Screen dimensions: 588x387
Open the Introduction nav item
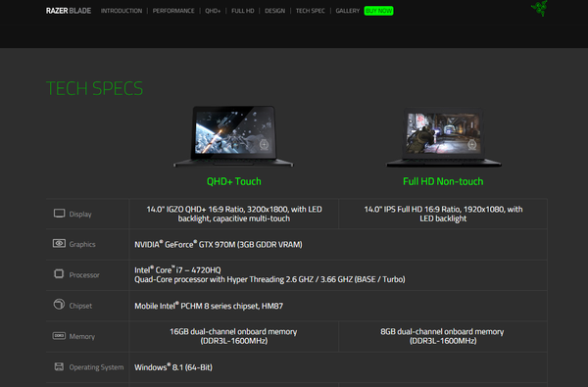(122, 11)
